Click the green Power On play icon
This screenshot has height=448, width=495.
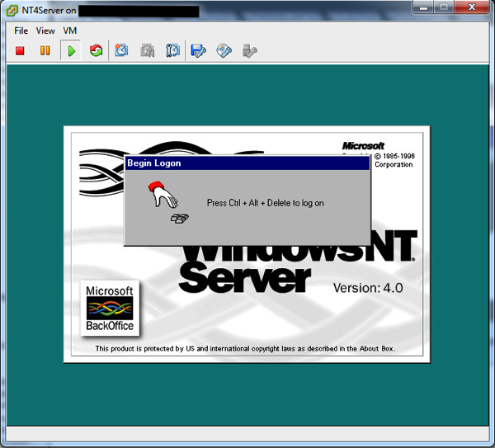[x=71, y=50]
